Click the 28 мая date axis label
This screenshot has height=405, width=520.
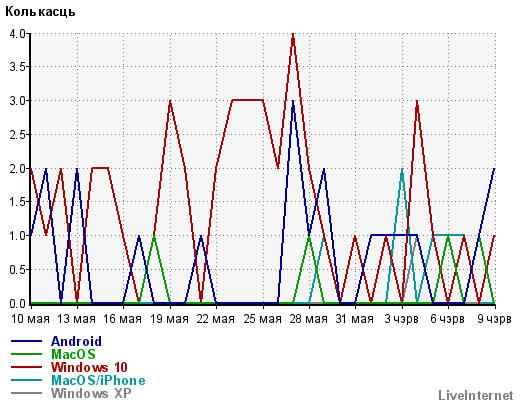[308, 319]
